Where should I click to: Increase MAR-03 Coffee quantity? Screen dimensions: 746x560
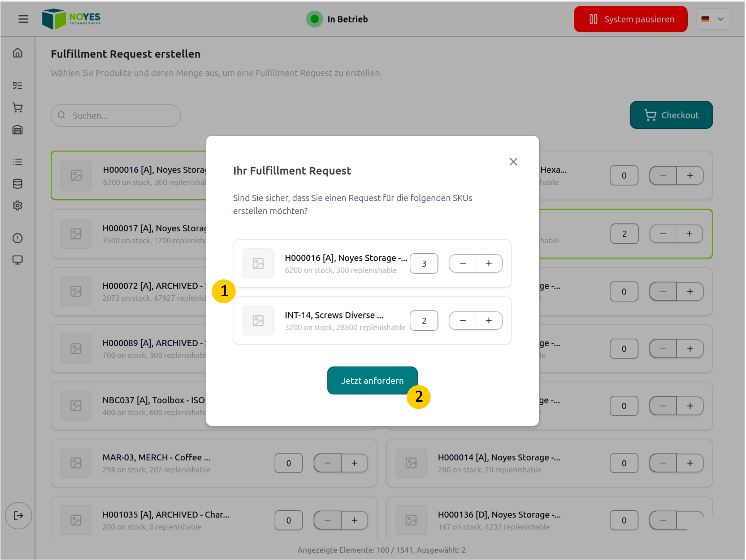tap(355, 464)
